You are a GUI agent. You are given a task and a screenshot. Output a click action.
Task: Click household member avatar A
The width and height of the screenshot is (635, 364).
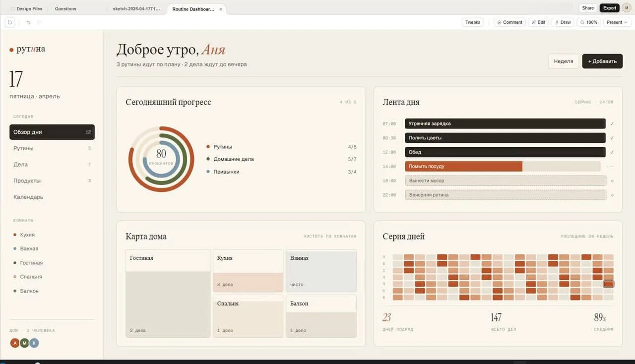coord(15,343)
